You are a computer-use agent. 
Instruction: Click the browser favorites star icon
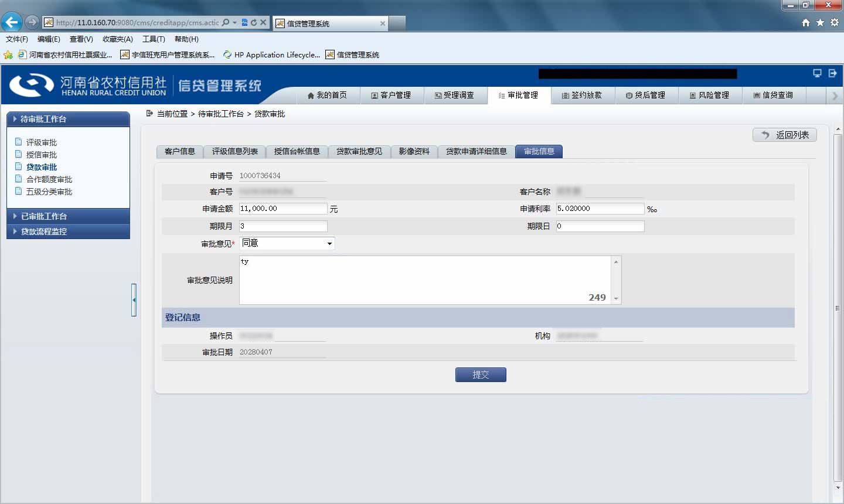pos(820,22)
